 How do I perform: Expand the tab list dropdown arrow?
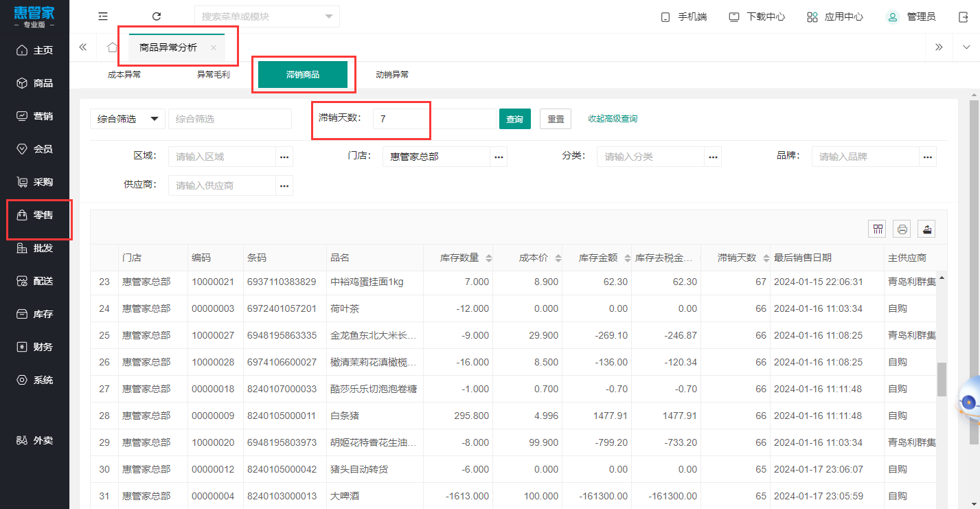pos(966,47)
